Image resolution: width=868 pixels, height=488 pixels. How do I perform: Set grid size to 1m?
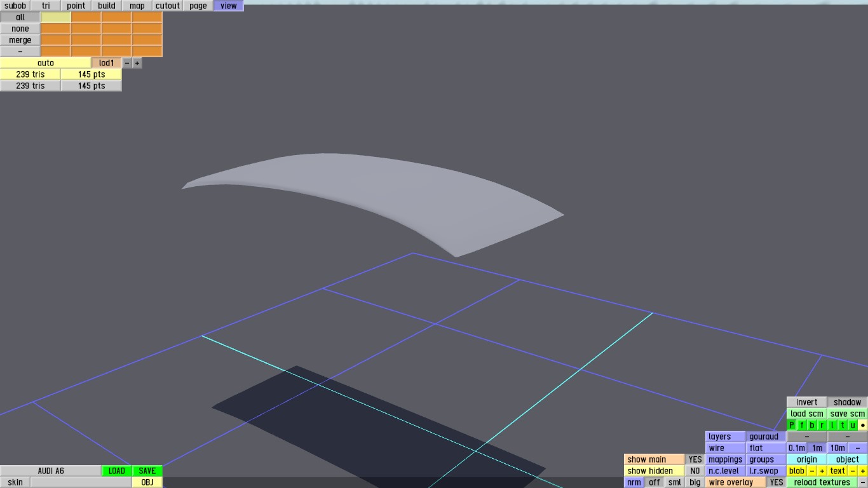(x=817, y=448)
